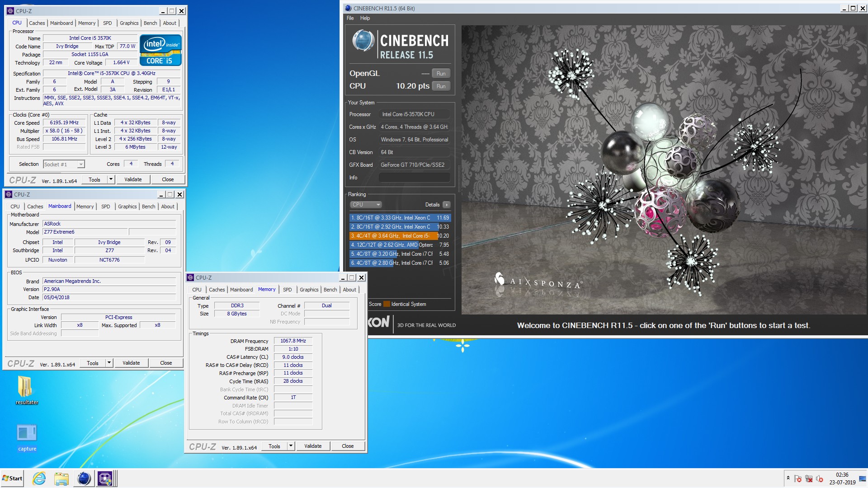Click the Z77 Extreme6 model field
The image size is (868, 488).
point(85,232)
